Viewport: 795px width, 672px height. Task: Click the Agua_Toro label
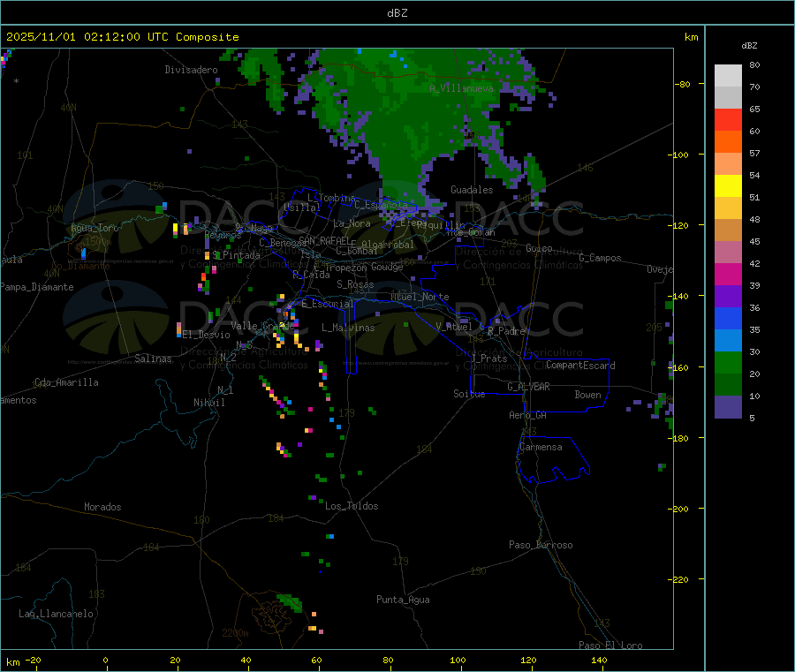95,228
